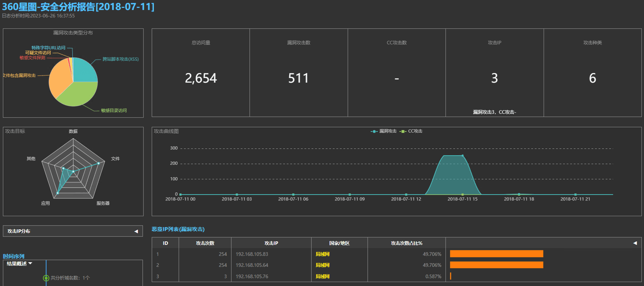Select IP 192.168.105.76 in table
This screenshot has height=286, width=644.
coord(252,276)
